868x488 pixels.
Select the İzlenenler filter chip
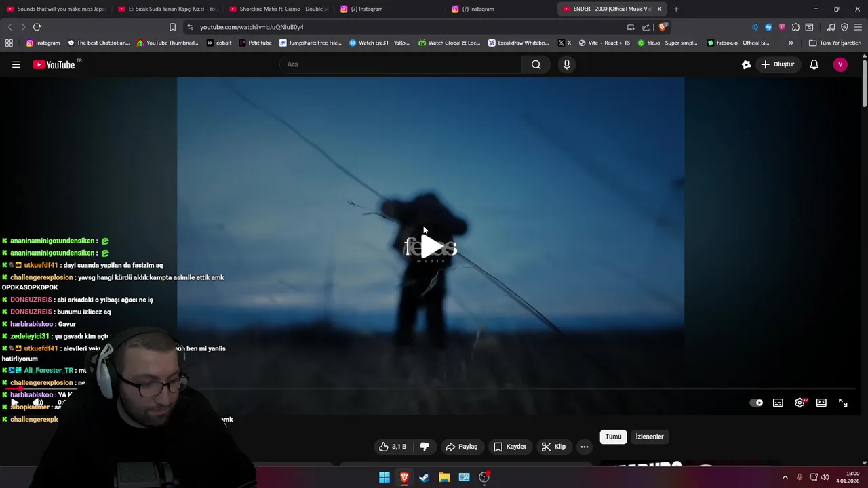click(650, 436)
